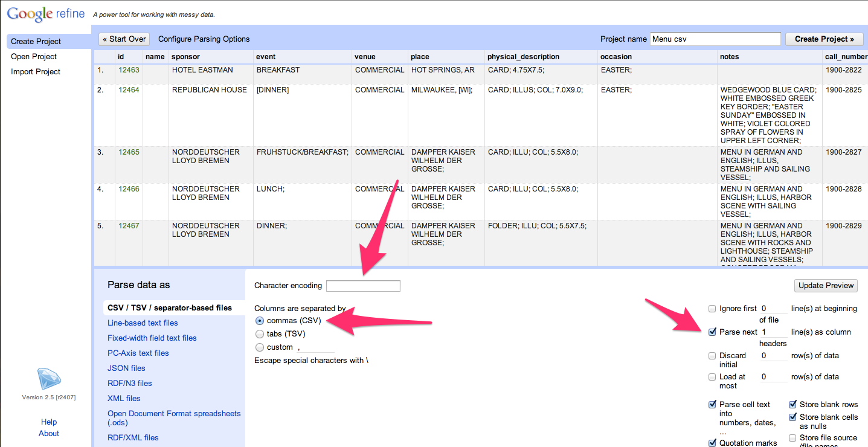Image resolution: width=868 pixels, height=447 pixels.
Task: Choose tabs (TSV) as column separator
Action: pyautogui.click(x=260, y=334)
